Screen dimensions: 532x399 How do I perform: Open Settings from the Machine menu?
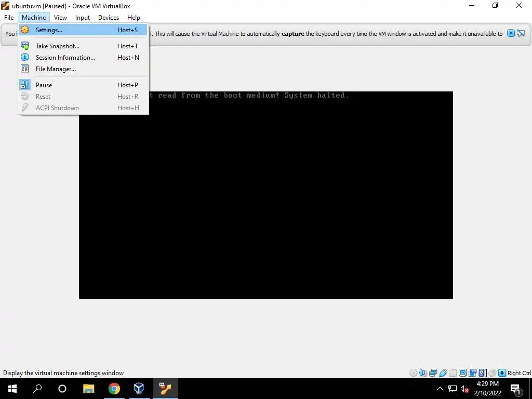(83, 30)
